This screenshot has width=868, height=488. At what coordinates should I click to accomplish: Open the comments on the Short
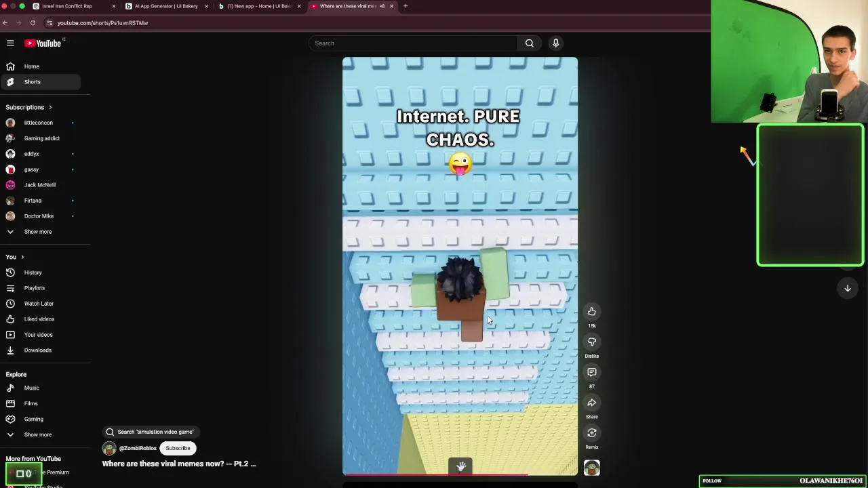click(x=591, y=372)
